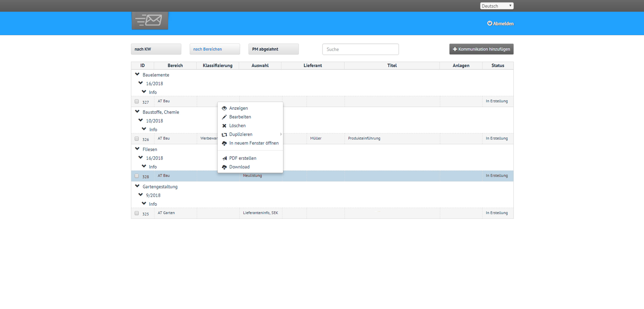Click the duplicate arrows icon beside Duplizieren

[224, 135]
